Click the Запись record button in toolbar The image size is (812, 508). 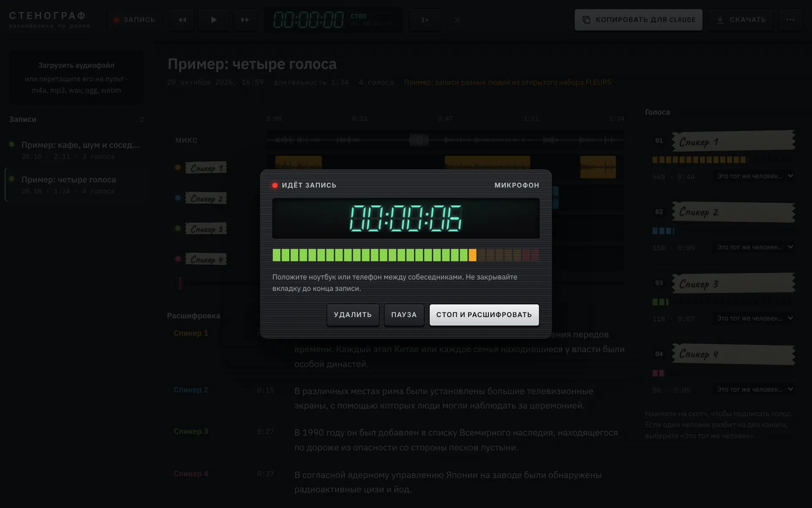pos(135,19)
